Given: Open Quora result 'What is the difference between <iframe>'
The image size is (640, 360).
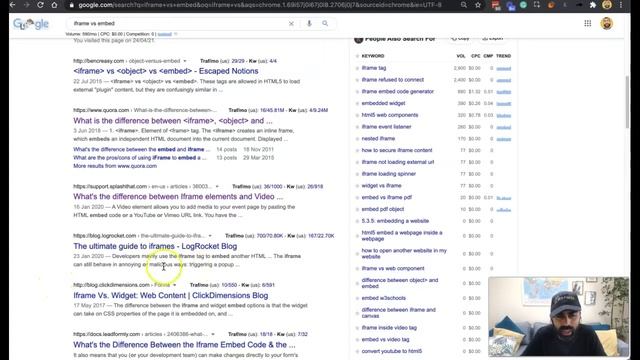Looking at the screenshot, I should [173, 121].
